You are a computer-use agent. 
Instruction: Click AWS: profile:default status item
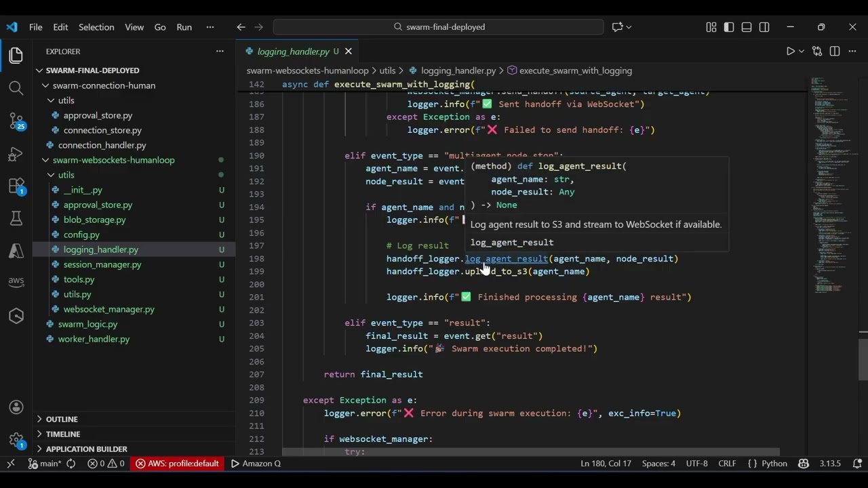point(177,464)
